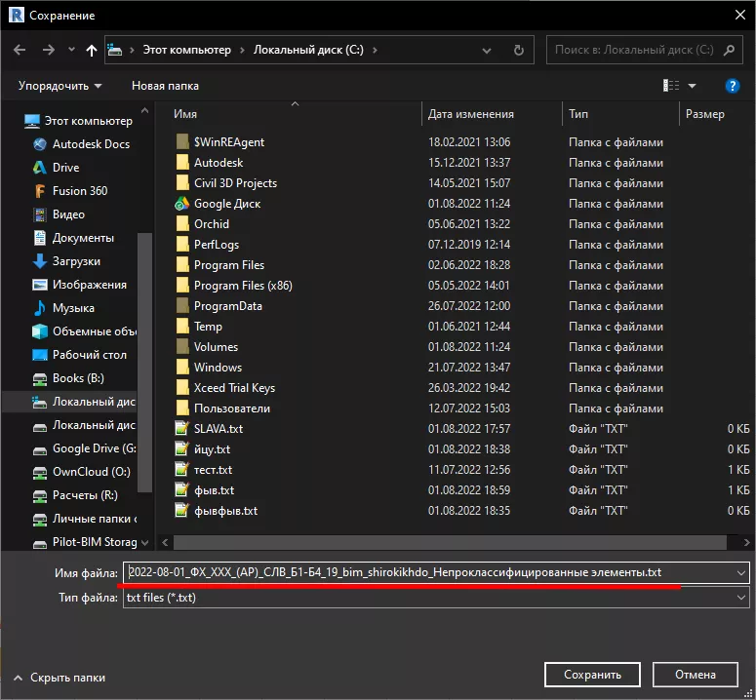Click Скрыть папки to hide folders
Screen dimensions: 756x700
67,676
